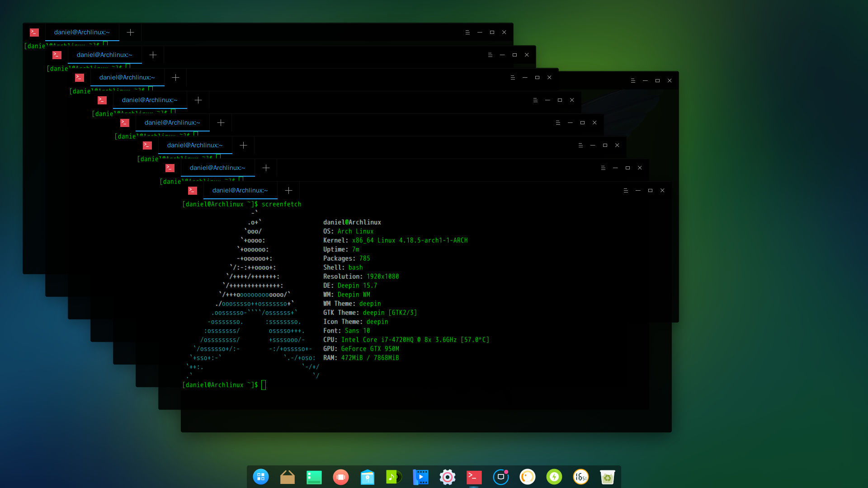Click the terminal prompt cursor after screenfetch output
The width and height of the screenshot is (868, 488).
click(x=264, y=385)
